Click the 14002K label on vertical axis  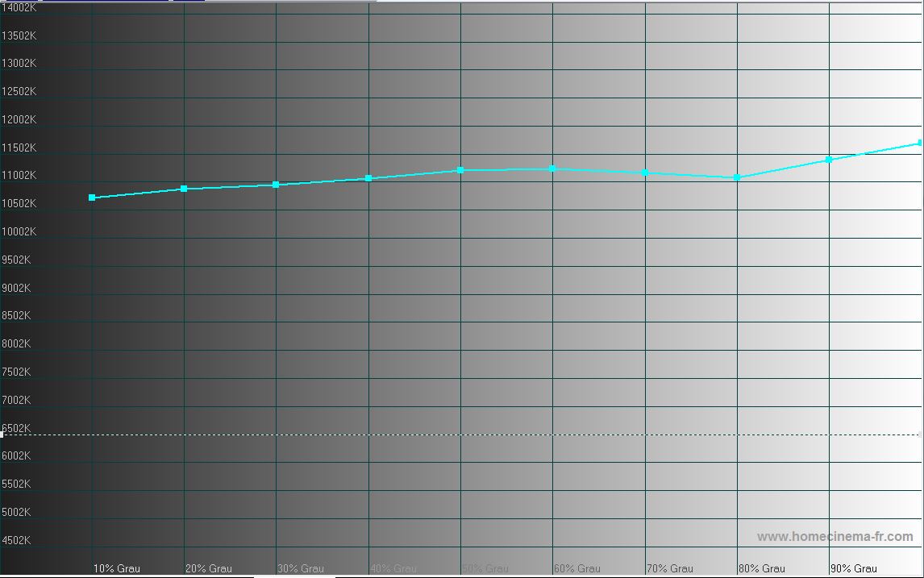19,7
